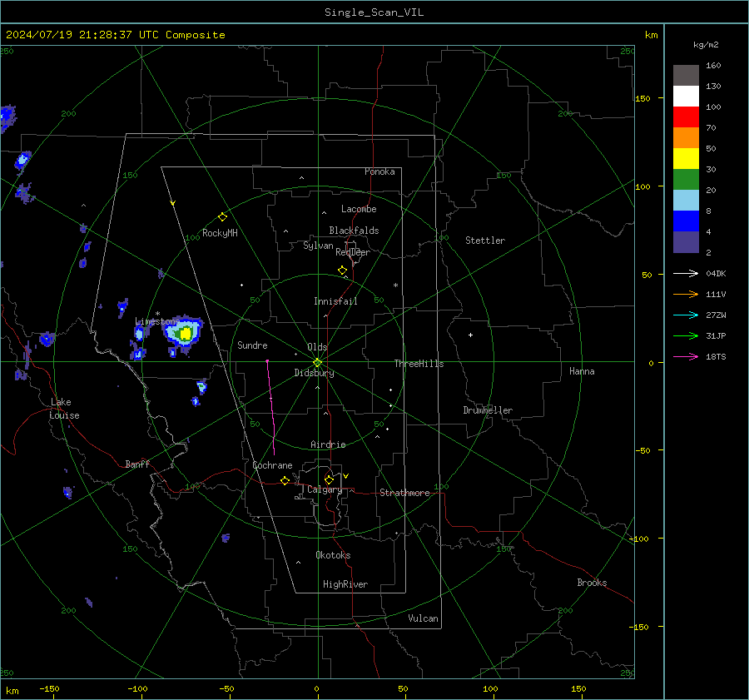Select the yellow diamond marker at RockyMH
Screen dimensions: 749x700
point(222,217)
